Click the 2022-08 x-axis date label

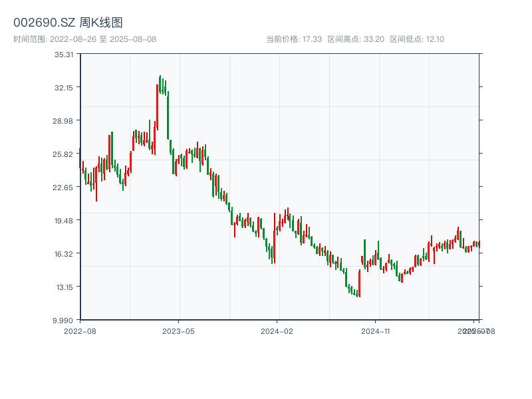click(x=80, y=331)
